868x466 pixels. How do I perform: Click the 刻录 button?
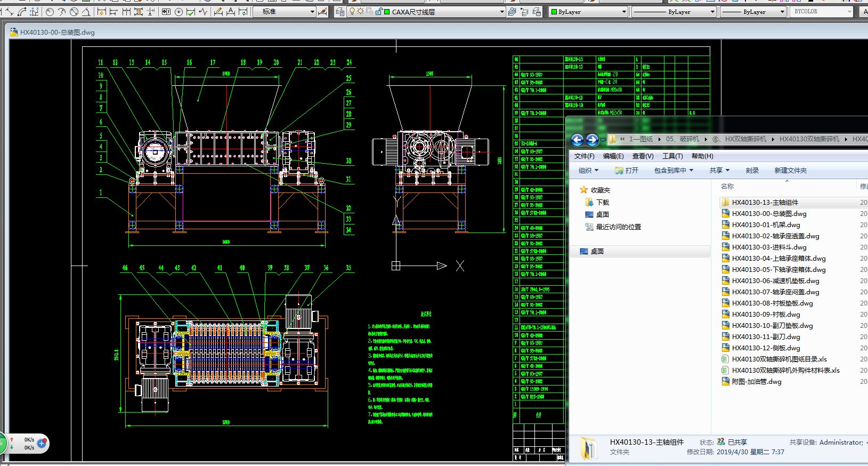point(752,171)
